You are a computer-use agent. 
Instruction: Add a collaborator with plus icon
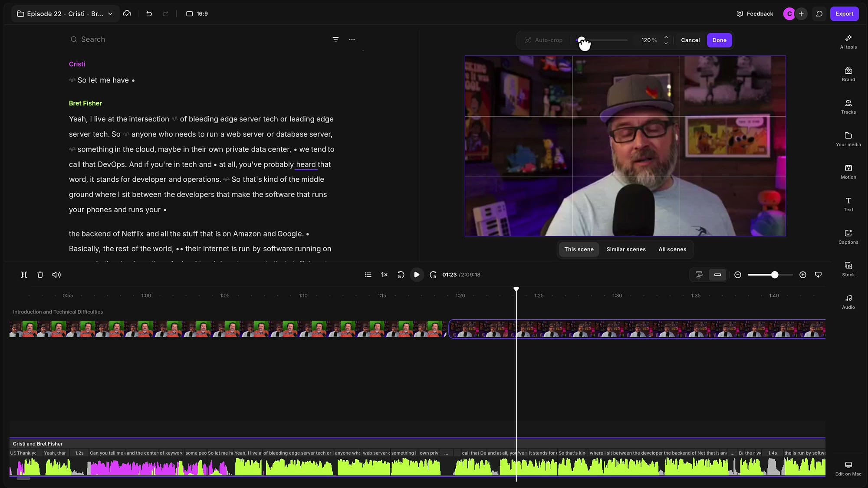click(x=801, y=13)
